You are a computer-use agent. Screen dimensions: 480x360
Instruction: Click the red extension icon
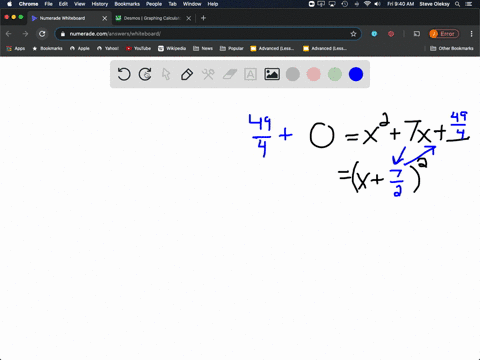click(391, 34)
